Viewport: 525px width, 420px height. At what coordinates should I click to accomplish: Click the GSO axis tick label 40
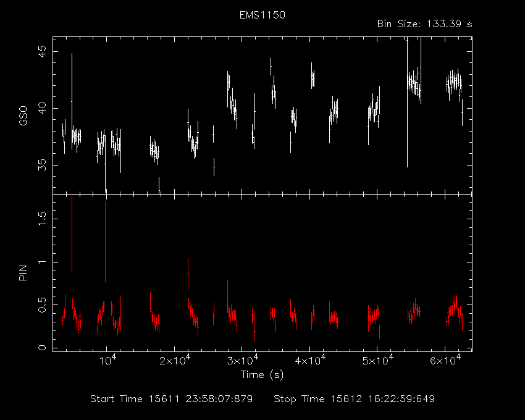42,108
